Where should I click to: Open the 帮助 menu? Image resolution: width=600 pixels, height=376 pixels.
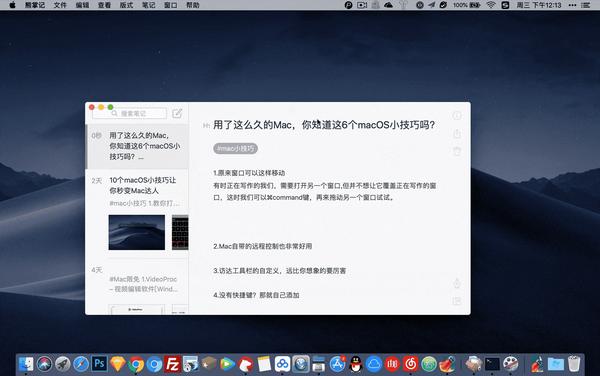coord(193,5)
